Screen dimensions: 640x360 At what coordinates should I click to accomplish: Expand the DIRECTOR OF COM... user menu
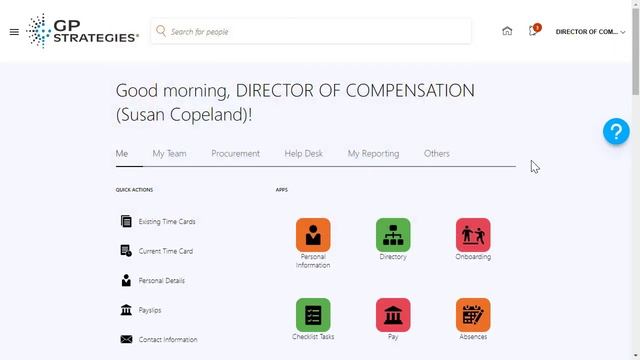(x=590, y=31)
